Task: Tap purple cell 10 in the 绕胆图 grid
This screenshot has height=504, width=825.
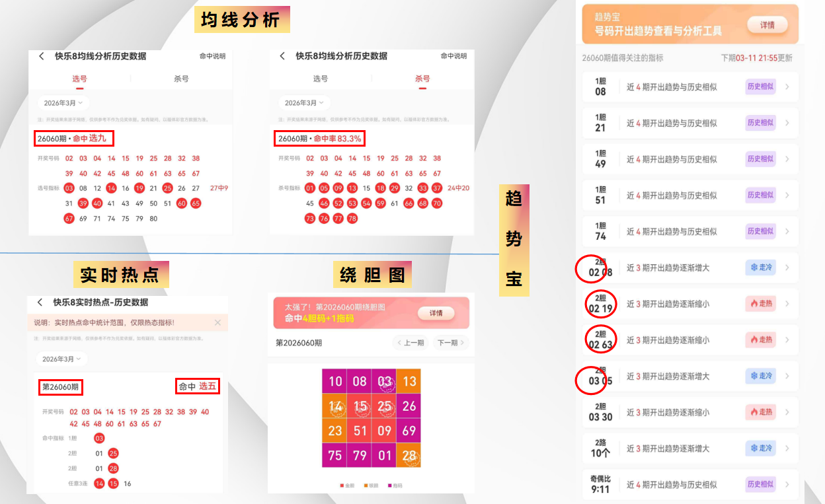Action: coord(335,381)
